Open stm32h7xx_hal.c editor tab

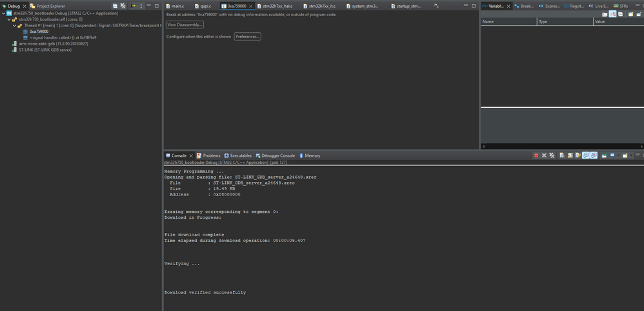point(274,6)
